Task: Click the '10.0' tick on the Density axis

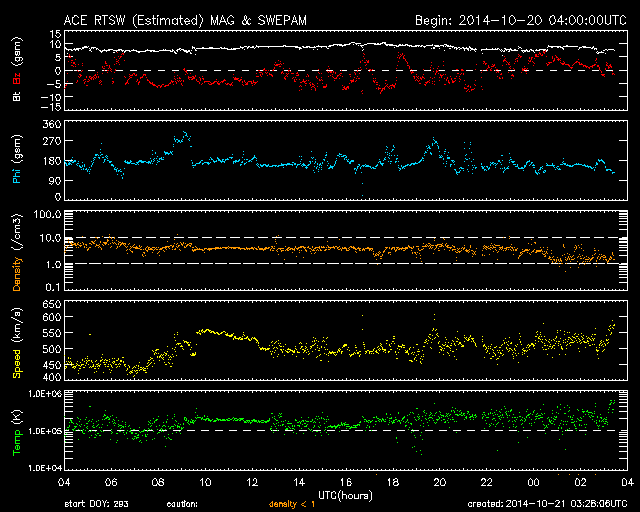Action: 50,238
